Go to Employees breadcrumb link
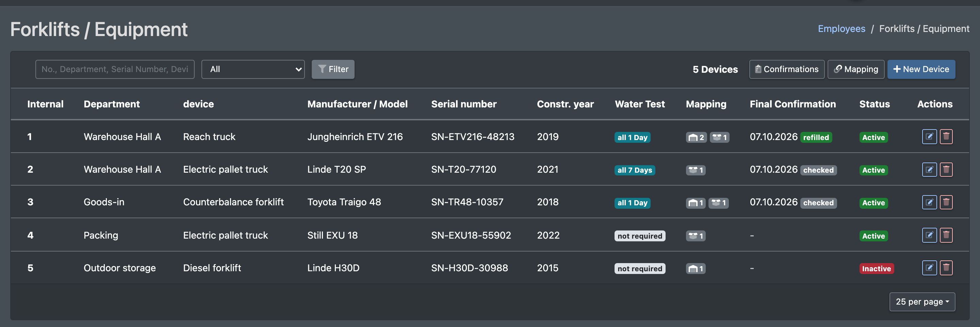Image resolution: width=980 pixels, height=327 pixels. click(x=841, y=29)
